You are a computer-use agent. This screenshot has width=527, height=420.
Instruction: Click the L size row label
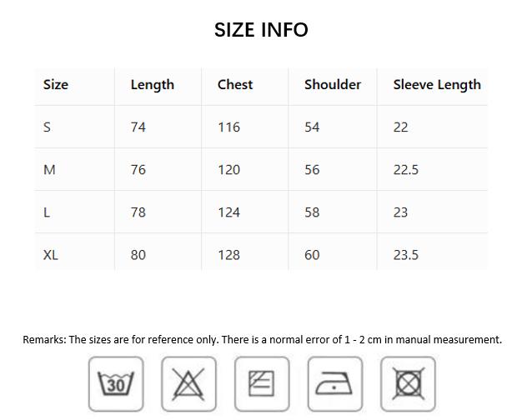pyautogui.click(x=47, y=212)
